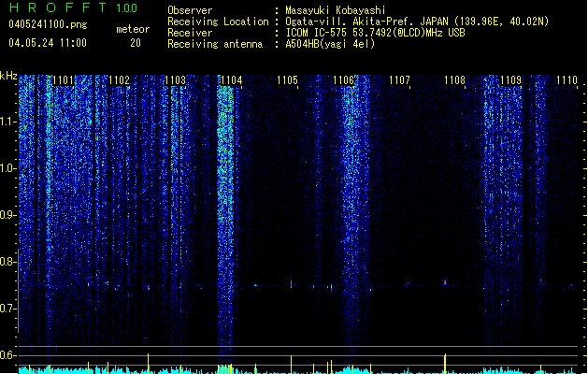
Task: Click the 'Receiver' label
Action: pos(190,33)
